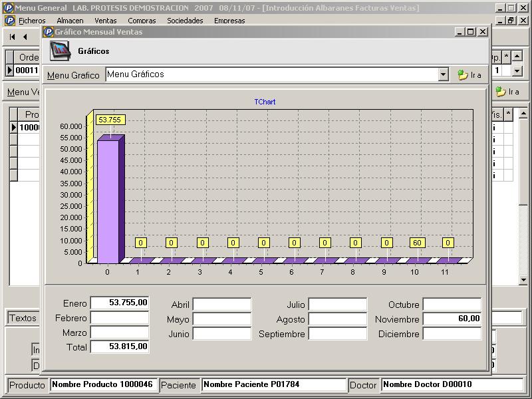Restore the inner Albaranes document window
The width and height of the screenshot is (532, 399).
click(x=511, y=21)
